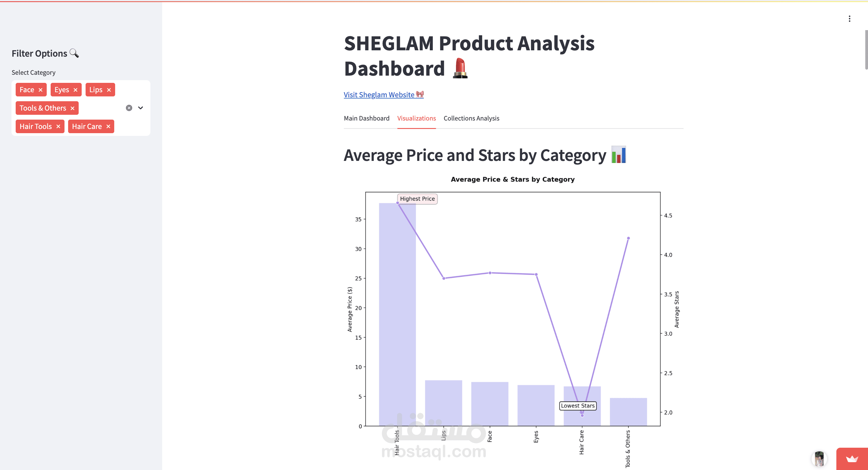Remove the Eyes category filter
868x470 pixels.
point(76,89)
